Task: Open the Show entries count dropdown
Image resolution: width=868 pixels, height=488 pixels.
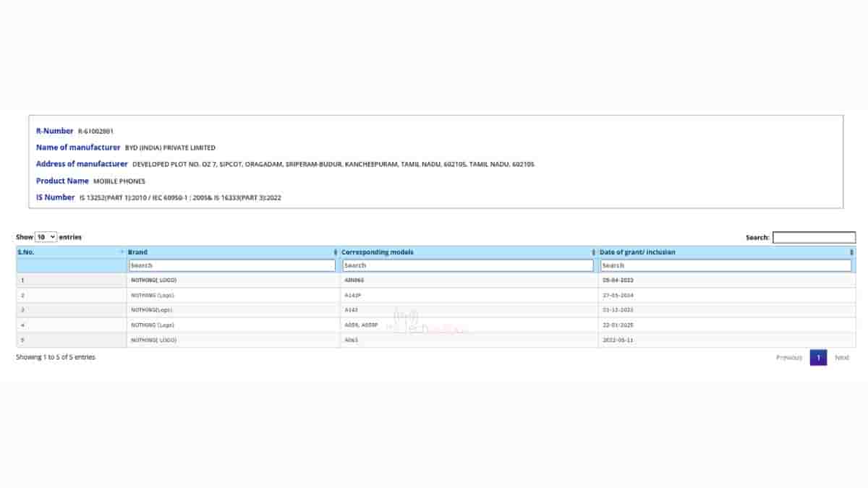Action: pyautogui.click(x=46, y=237)
